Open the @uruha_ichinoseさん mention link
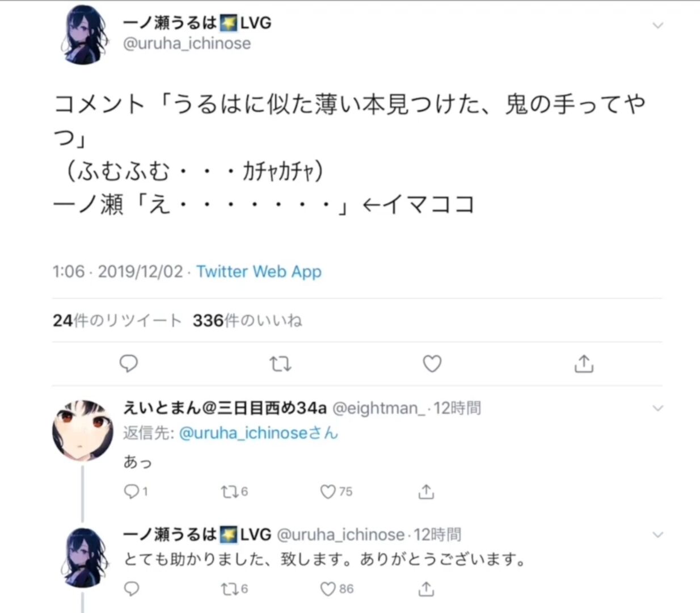Screen dimensions: 700x613 coord(258,433)
